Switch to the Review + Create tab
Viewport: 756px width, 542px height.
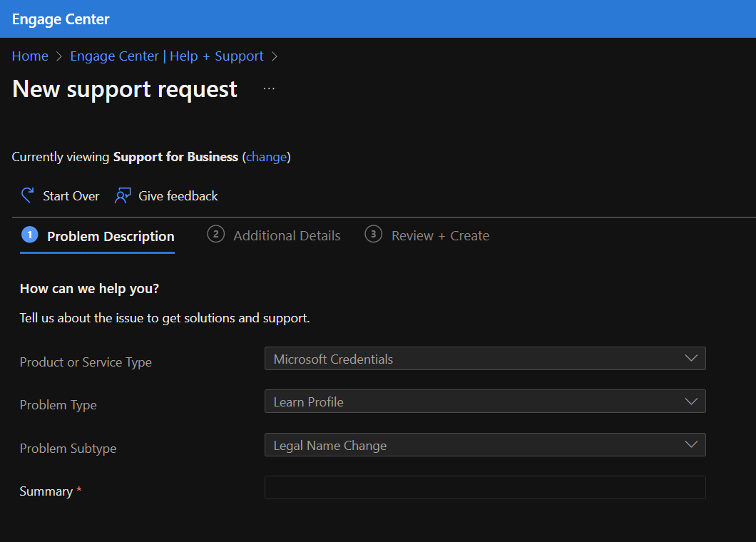tap(427, 235)
